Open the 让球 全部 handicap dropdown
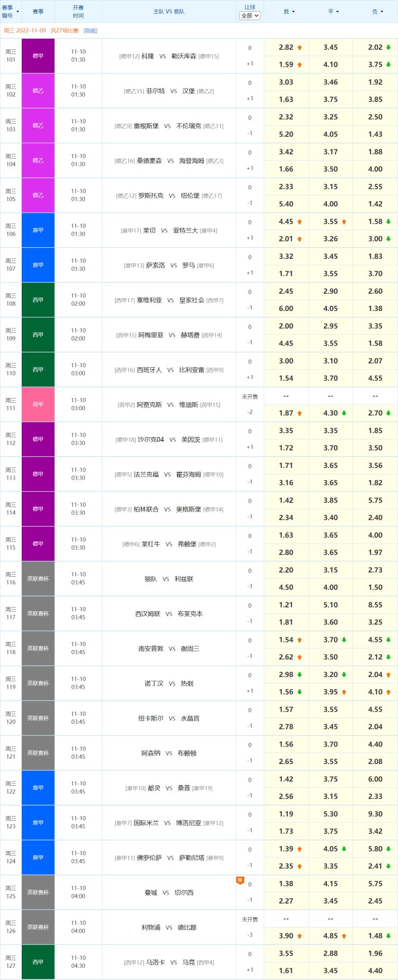Viewport: 398px width, 980px height. [249, 16]
